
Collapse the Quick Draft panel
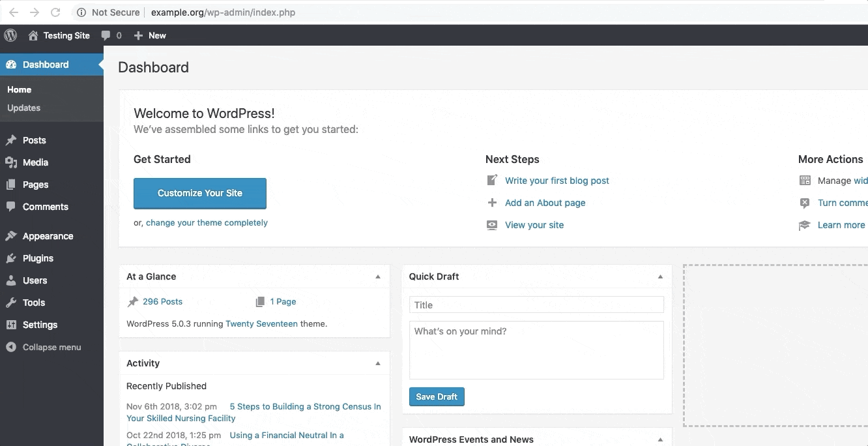[x=660, y=276]
